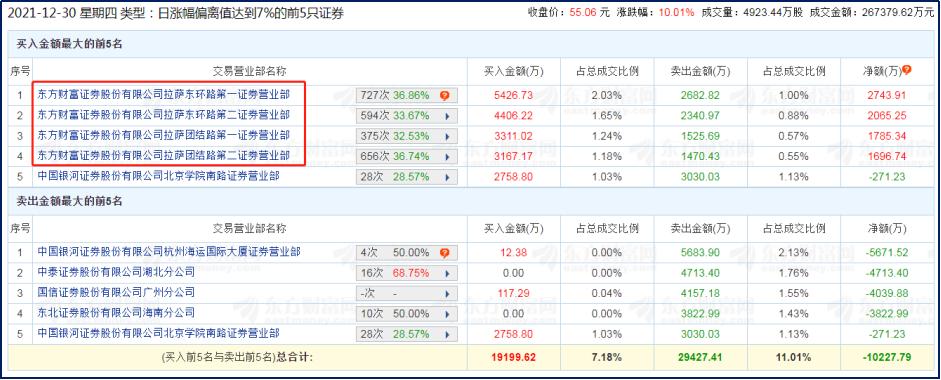
Task: Select net amount cell 1785.34
Action: (x=887, y=136)
